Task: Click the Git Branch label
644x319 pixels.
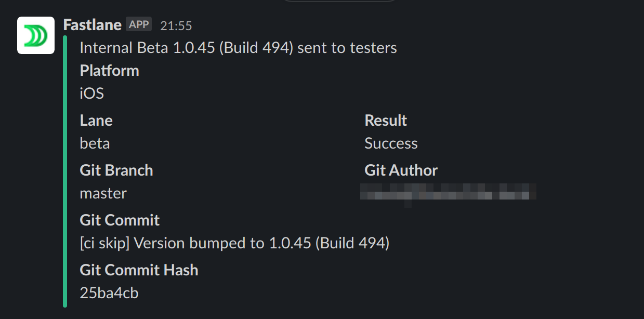Action: click(x=116, y=170)
